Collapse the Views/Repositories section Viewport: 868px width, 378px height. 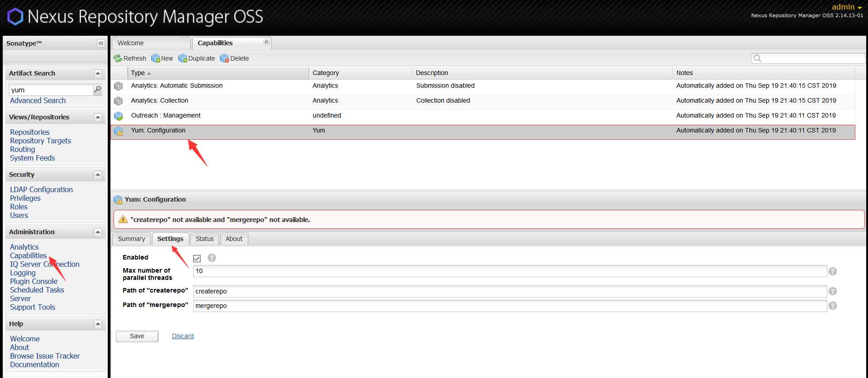click(x=98, y=117)
